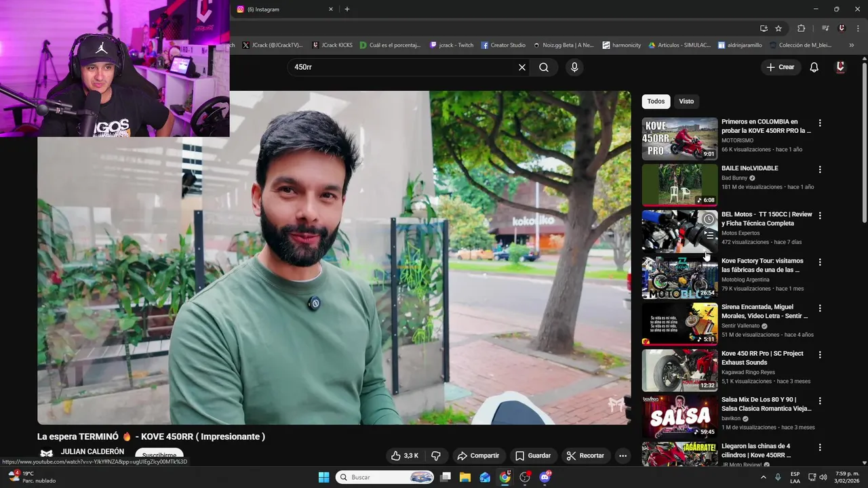The width and height of the screenshot is (868, 488).
Task: Bookmark this page with the star icon
Action: pyautogui.click(x=778, y=28)
